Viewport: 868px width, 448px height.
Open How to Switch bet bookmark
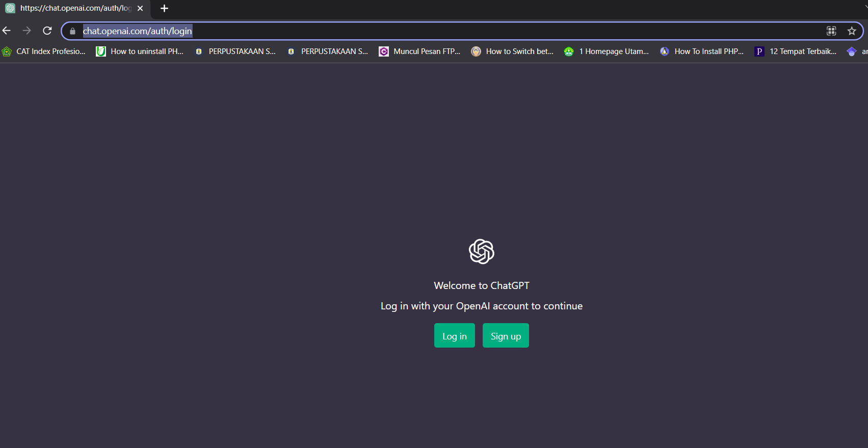click(512, 51)
